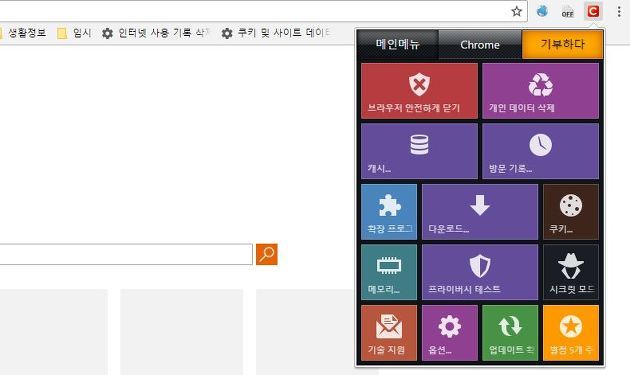Click the orange search magnifier button
Image resolution: width=630 pixels, height=375 pixels.
(267, 254)
